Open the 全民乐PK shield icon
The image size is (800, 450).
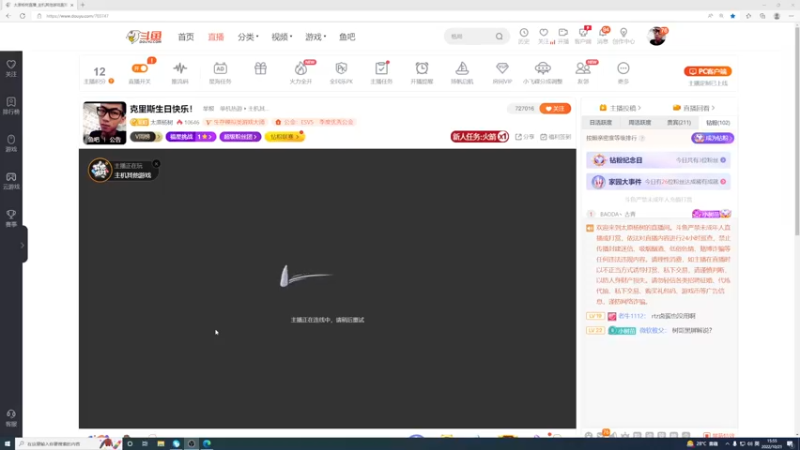(x=341, y=72)
